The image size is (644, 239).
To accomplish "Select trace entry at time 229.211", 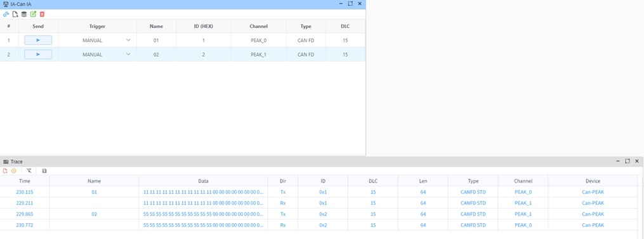I will [24, 203].
